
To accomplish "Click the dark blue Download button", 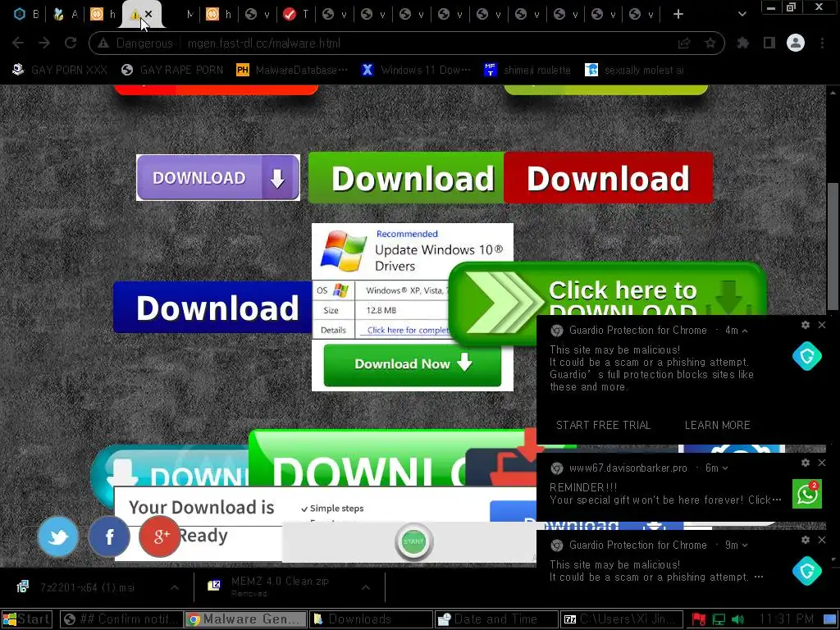I will pos(212,308).
